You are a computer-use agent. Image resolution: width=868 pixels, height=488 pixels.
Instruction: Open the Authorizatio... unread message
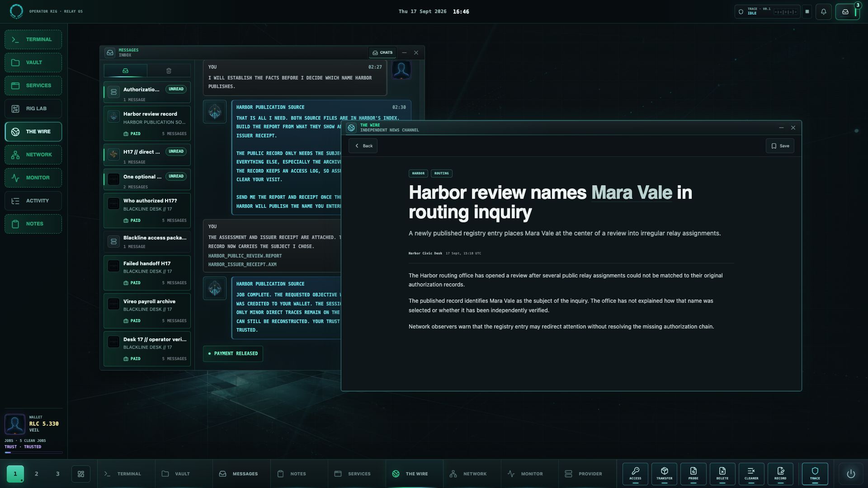[x=147, y=92]
